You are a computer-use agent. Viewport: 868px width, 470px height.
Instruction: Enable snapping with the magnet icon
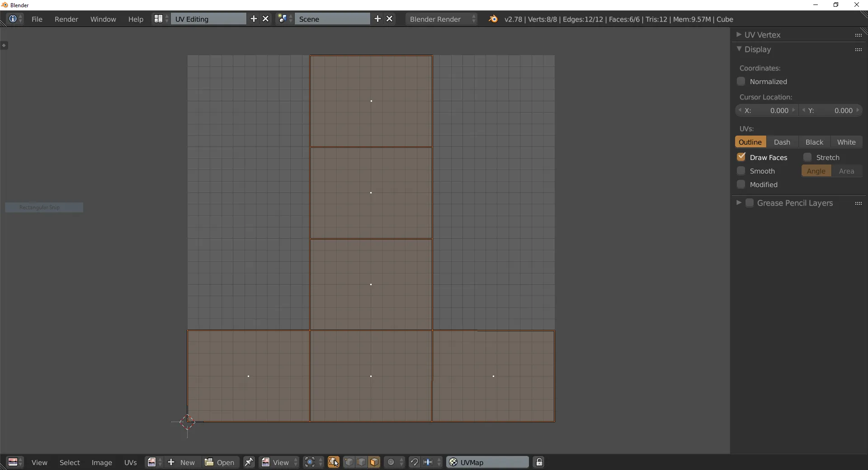pyautogui.click(x=415, y=462)
